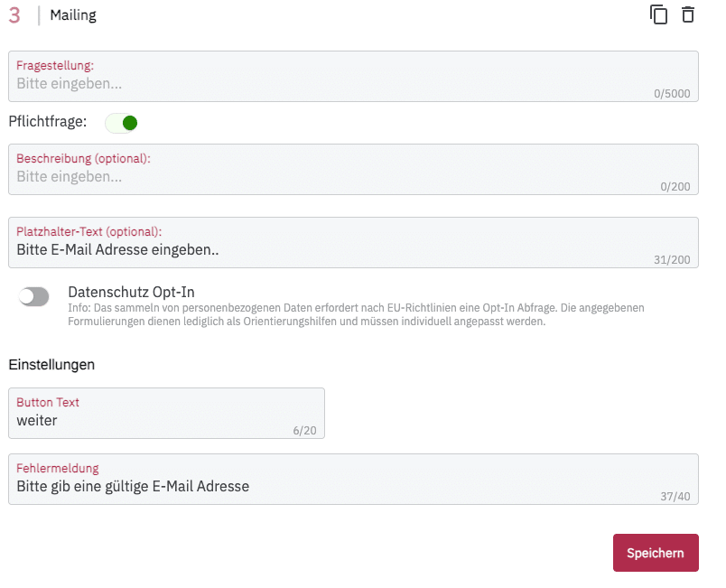This screenshot has width=726, height=588.
Task: Disable the Pflichtfrage toggle switch
Action: click(x=121, y=122)
